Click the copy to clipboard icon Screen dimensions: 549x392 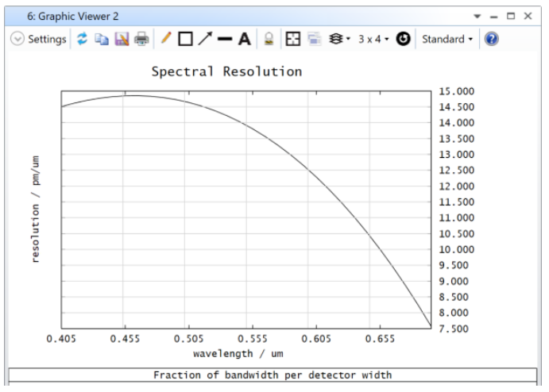coord(102,39)
